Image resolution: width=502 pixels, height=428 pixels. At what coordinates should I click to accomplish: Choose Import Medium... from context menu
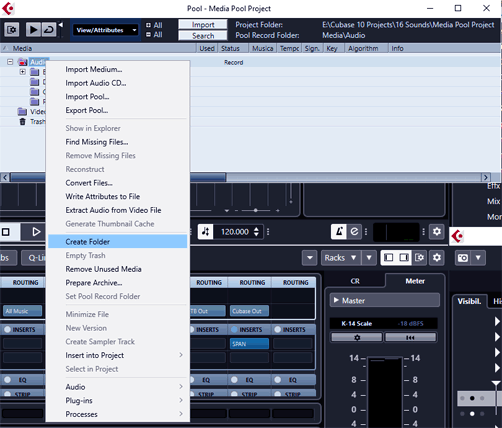point(94,69)
